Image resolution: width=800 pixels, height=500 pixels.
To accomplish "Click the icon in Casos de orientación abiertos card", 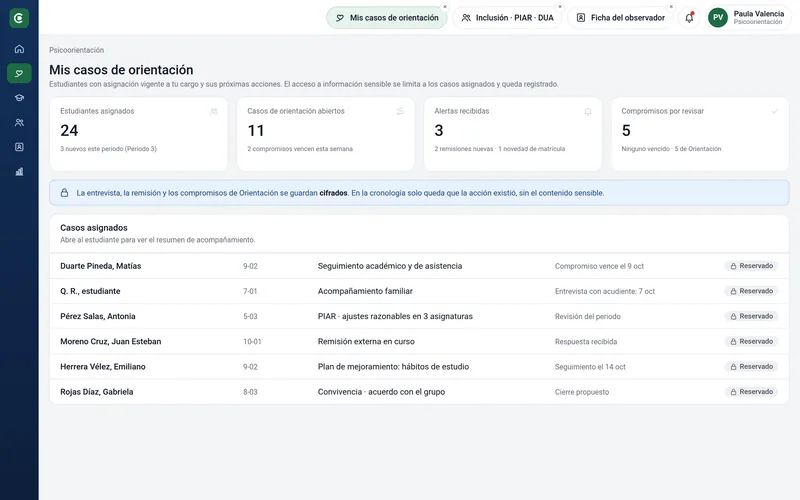I will tap(401, 111).
